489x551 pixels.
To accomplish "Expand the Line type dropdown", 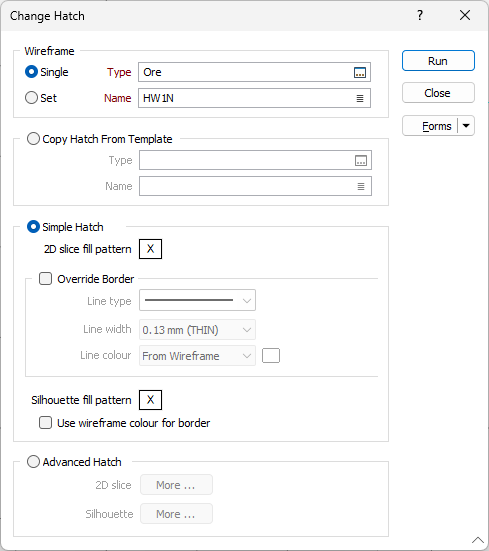I will 197,300.
